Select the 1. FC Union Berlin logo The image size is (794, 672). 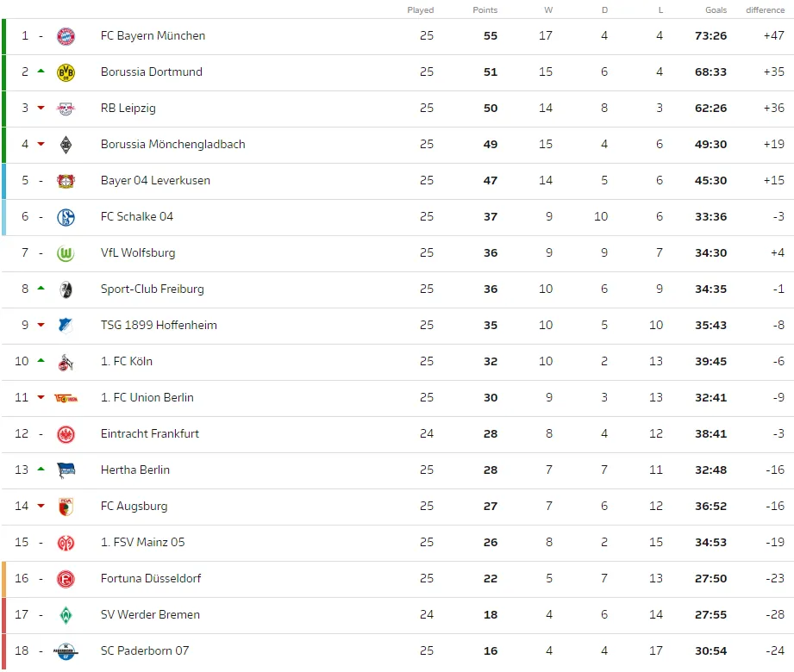[66, 398]
